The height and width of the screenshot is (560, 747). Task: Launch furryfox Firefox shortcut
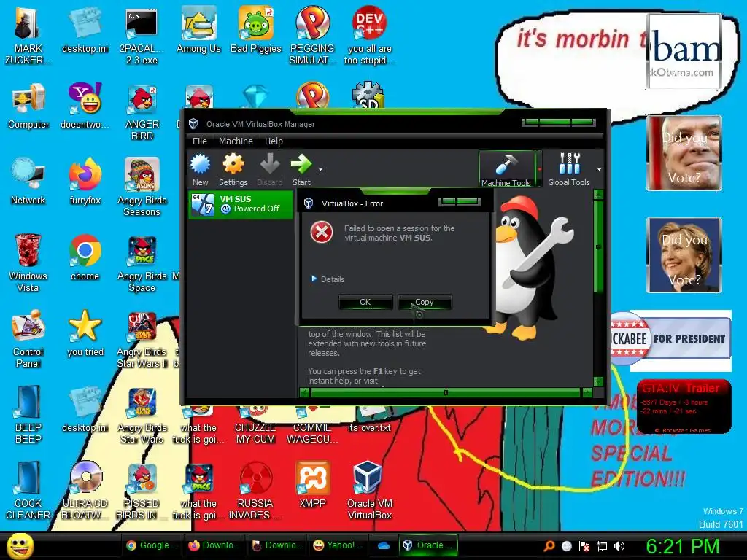point(85,182)
